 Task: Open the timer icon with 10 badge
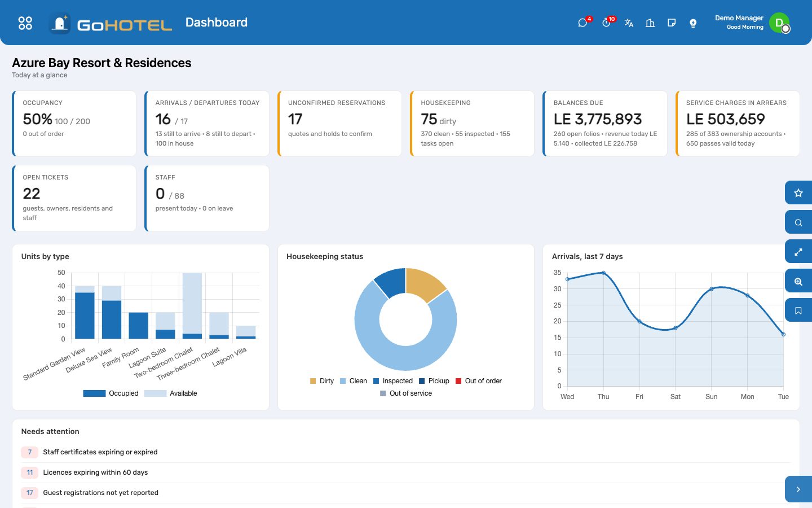(x=607, y=23)
